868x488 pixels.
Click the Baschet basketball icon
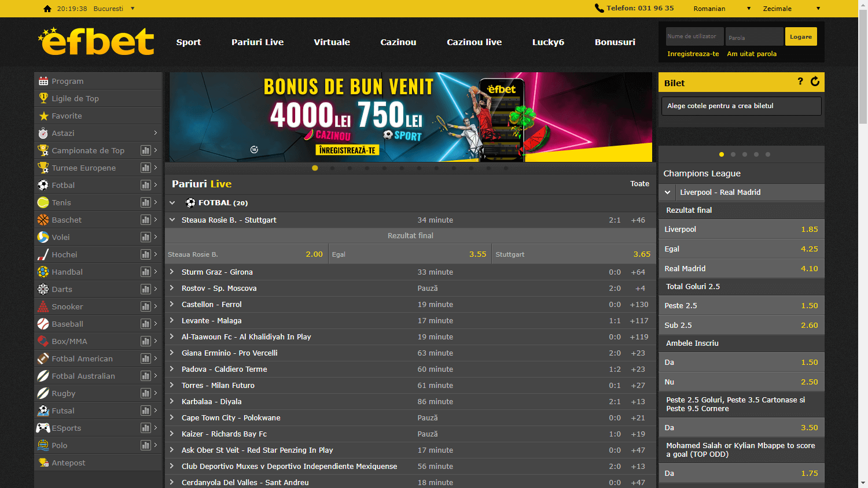tap(43, 220)
